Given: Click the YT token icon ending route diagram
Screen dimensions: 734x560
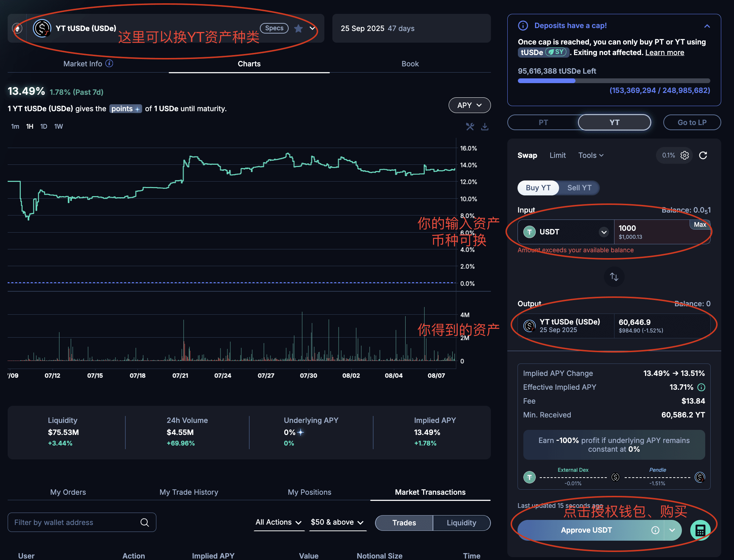Looking at the screenshot, I should (700, 477).
